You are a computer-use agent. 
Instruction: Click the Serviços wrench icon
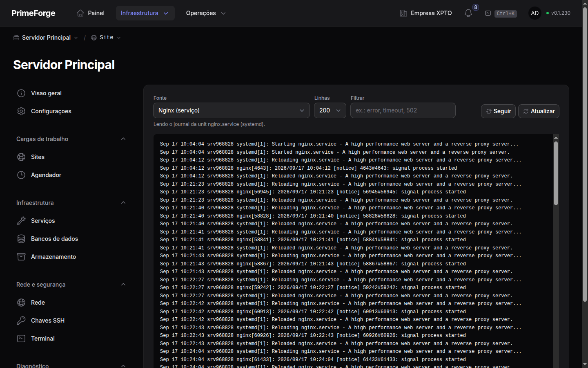click(21, 221)
